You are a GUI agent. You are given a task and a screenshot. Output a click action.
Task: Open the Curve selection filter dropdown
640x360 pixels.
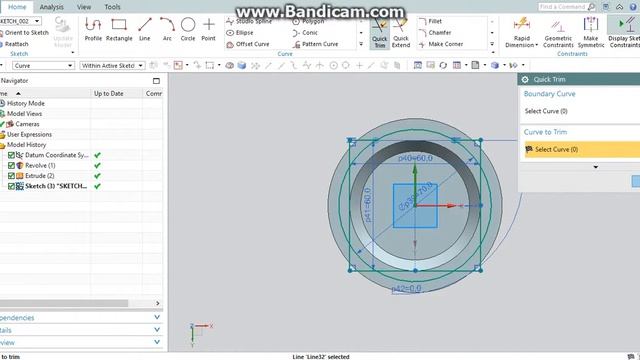[x=43, y=66]
